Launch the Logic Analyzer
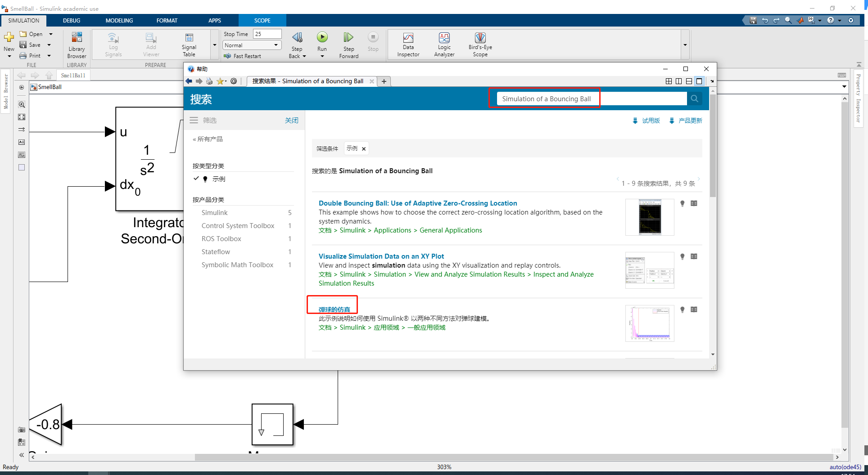This screenshot has height=475, width=868. pos(444,44)
